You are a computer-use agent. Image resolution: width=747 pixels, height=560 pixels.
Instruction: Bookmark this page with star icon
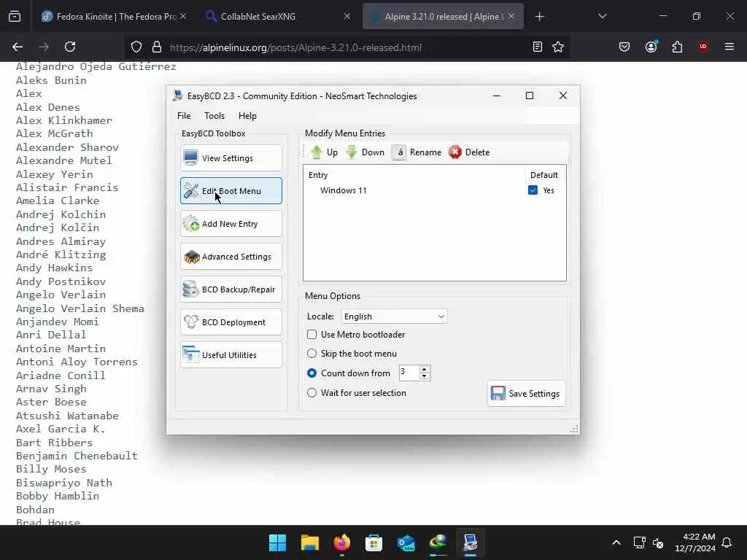tap(558, 47)
